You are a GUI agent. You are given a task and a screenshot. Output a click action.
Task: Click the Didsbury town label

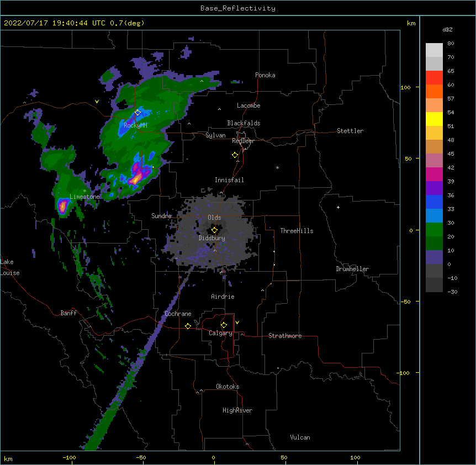pos(212,238)
